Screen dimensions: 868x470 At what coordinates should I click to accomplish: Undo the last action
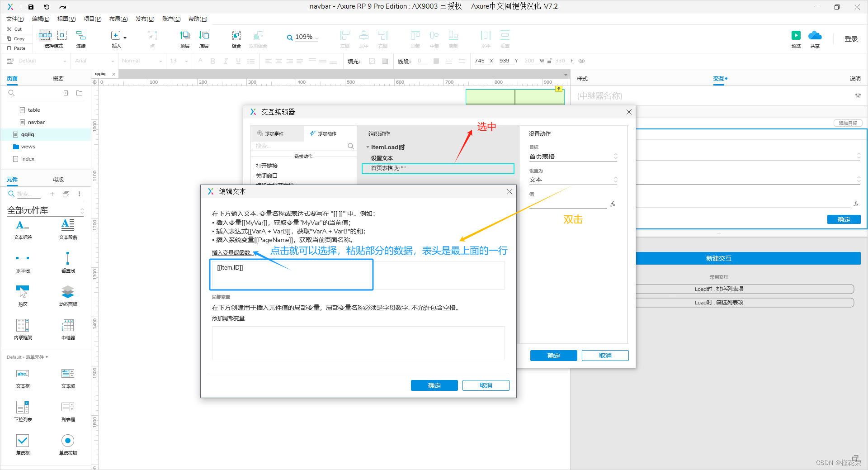point(47,7)
